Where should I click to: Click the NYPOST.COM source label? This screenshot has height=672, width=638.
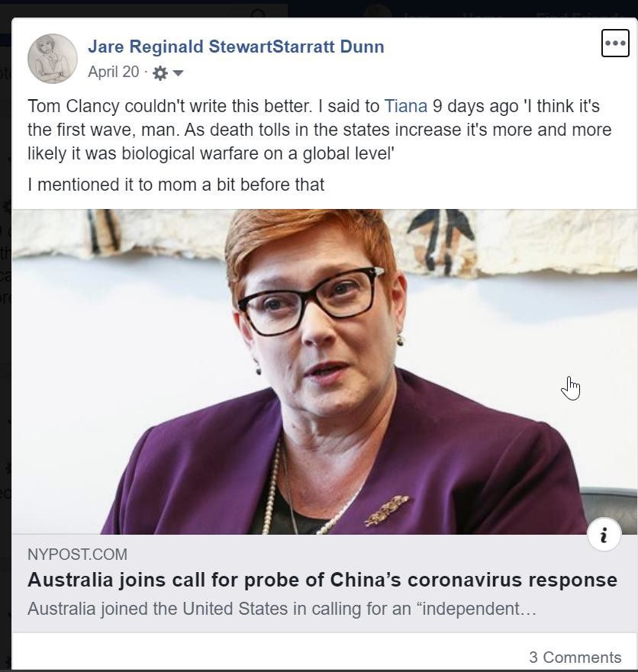pos(77,554)
